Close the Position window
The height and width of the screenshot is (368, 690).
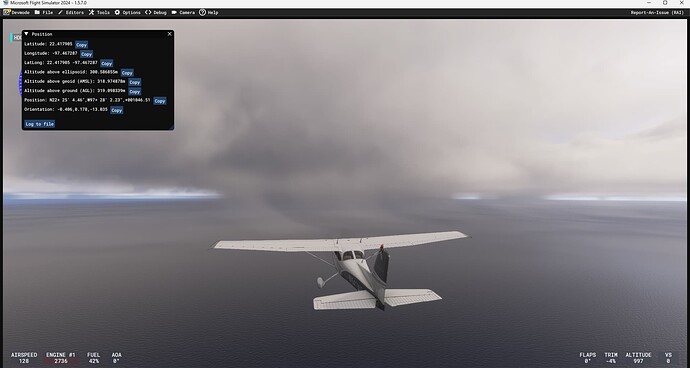tap(169, 34)
